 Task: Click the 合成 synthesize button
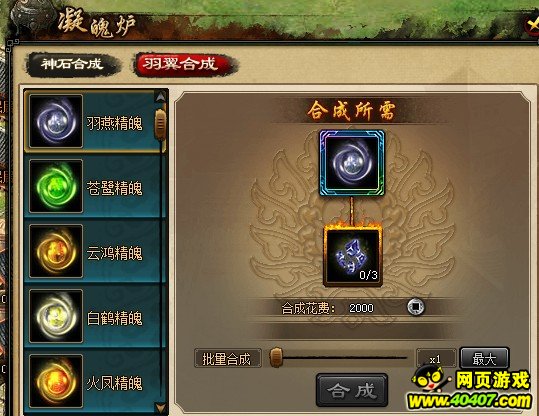pos(352,391)
